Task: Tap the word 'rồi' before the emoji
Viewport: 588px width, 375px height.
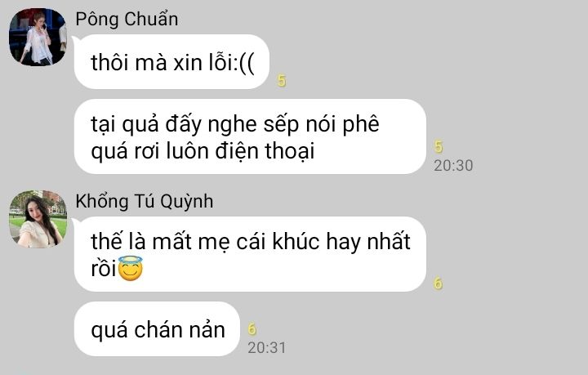Action: [104, 269]
